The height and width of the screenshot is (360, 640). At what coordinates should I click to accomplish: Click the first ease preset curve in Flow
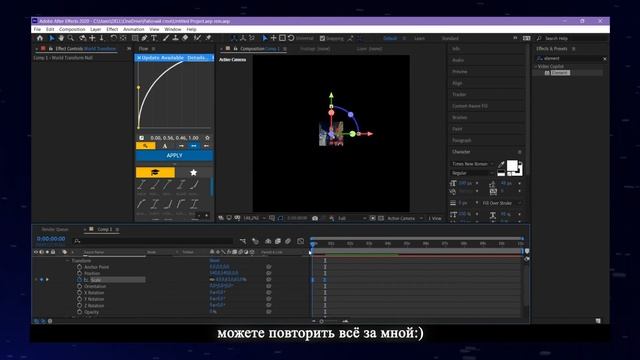coord(141,185)
